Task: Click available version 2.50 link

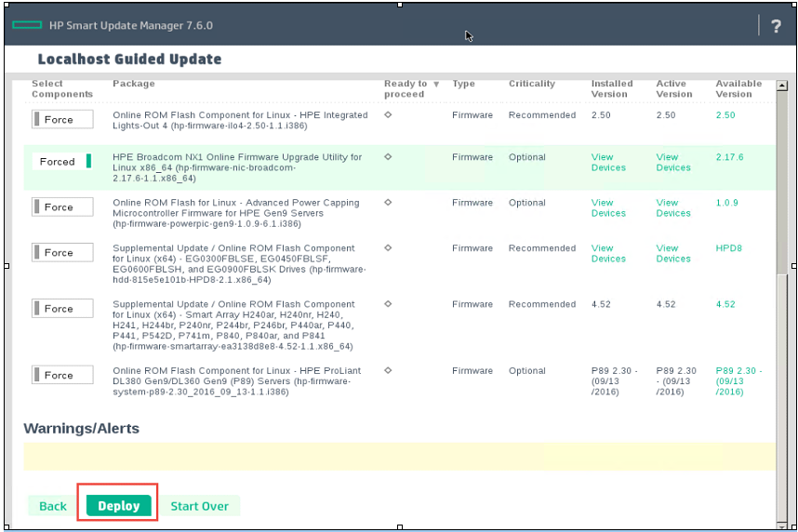Action: [725, 115]
